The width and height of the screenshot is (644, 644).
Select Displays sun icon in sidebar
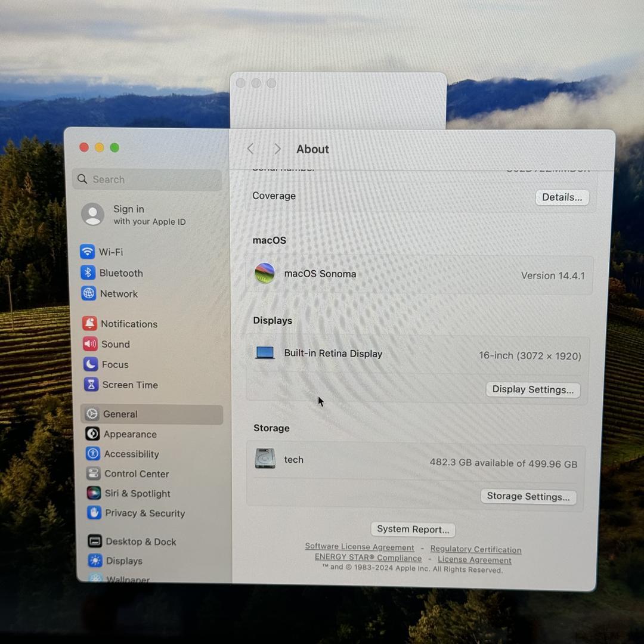95,560
